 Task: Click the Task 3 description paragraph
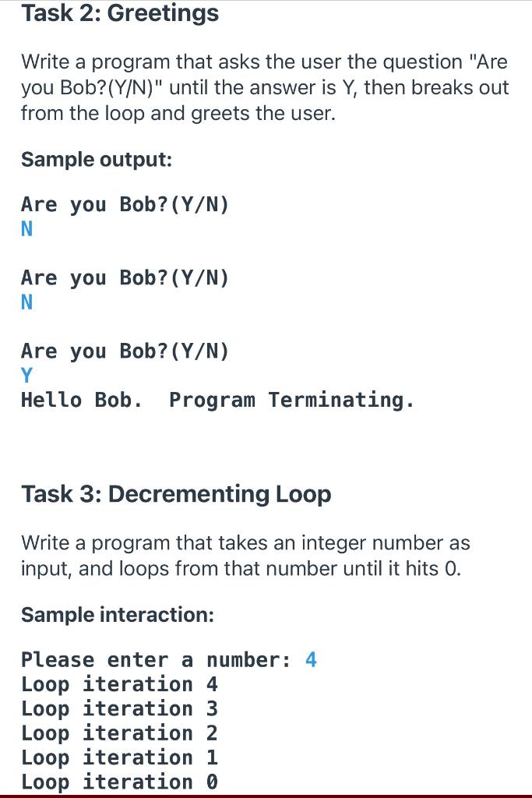245,556
